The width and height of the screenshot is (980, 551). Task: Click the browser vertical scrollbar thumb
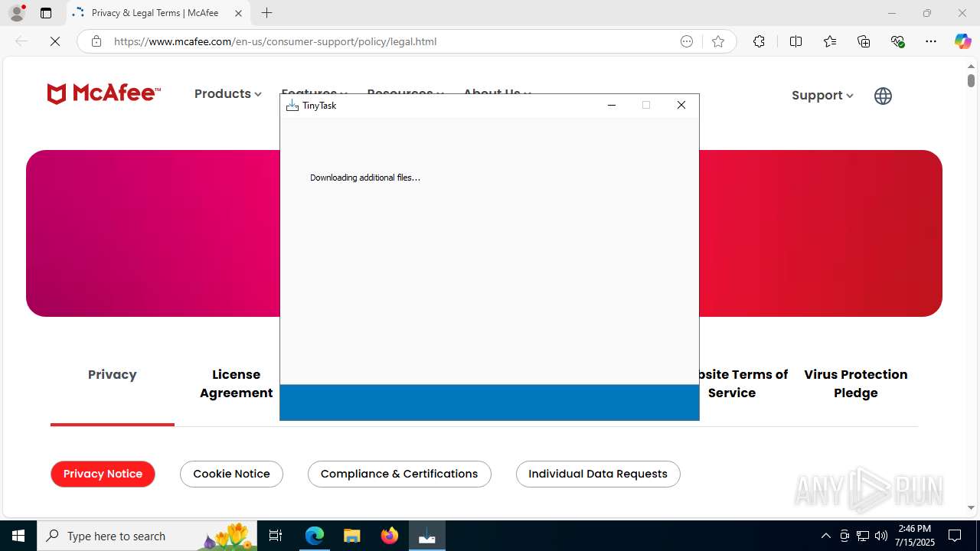click(971, 80)
